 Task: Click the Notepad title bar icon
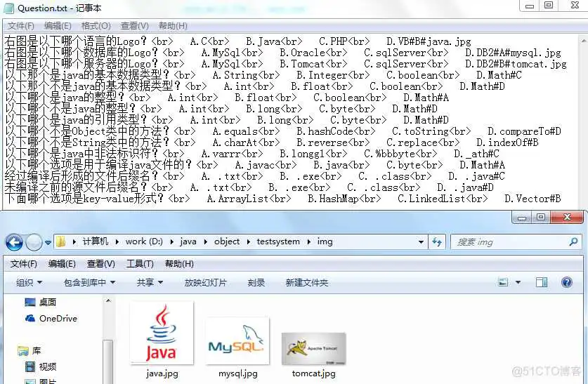[9, 8]
